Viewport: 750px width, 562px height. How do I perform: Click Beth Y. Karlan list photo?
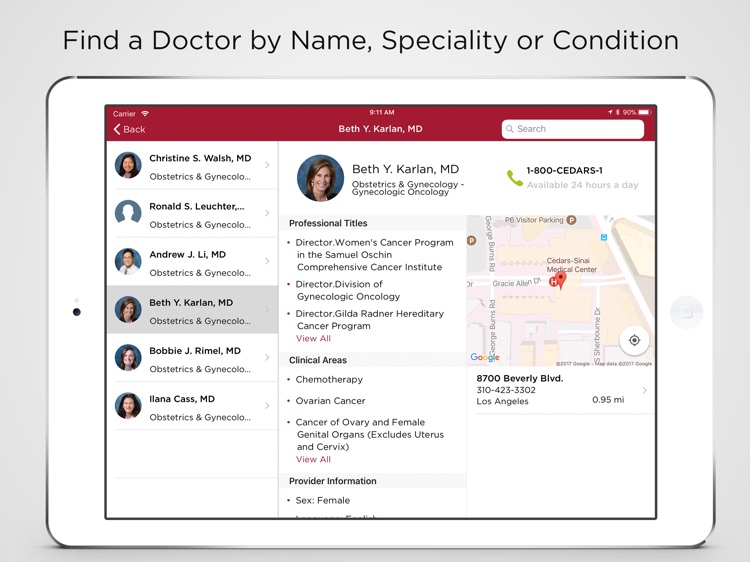(128, 309)
